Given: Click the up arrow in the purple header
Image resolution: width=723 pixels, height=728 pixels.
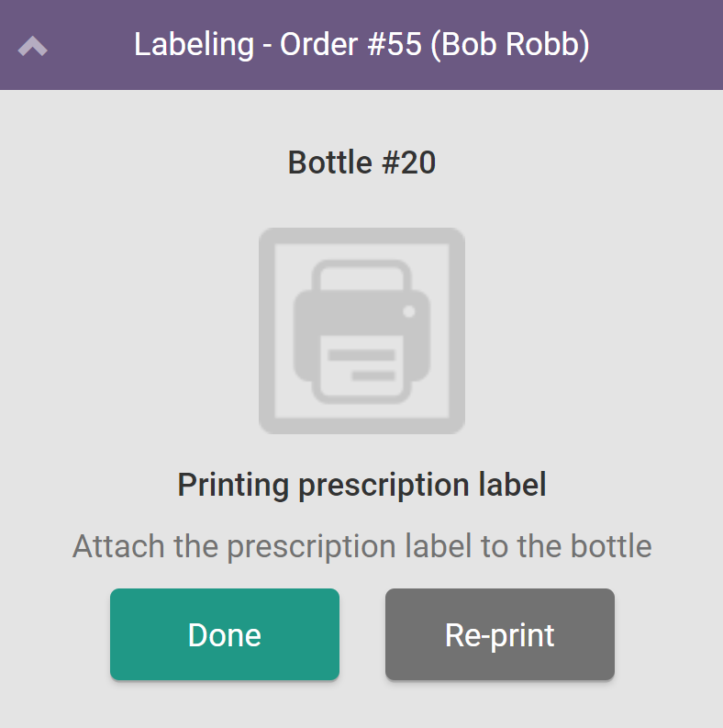Looking at the screenshot, I should [x=33, y=46].
